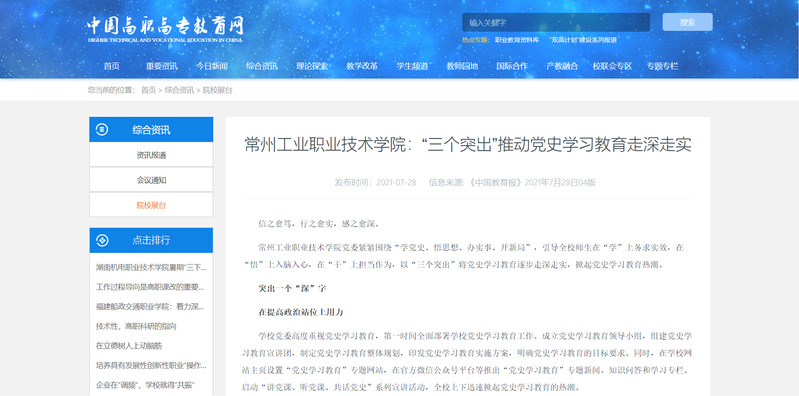Image resolution: width=799 pixels, height=396 pixels.
Task: Open the 技术性，高职科研的指向 ranking article
Action: pos(136,326)
